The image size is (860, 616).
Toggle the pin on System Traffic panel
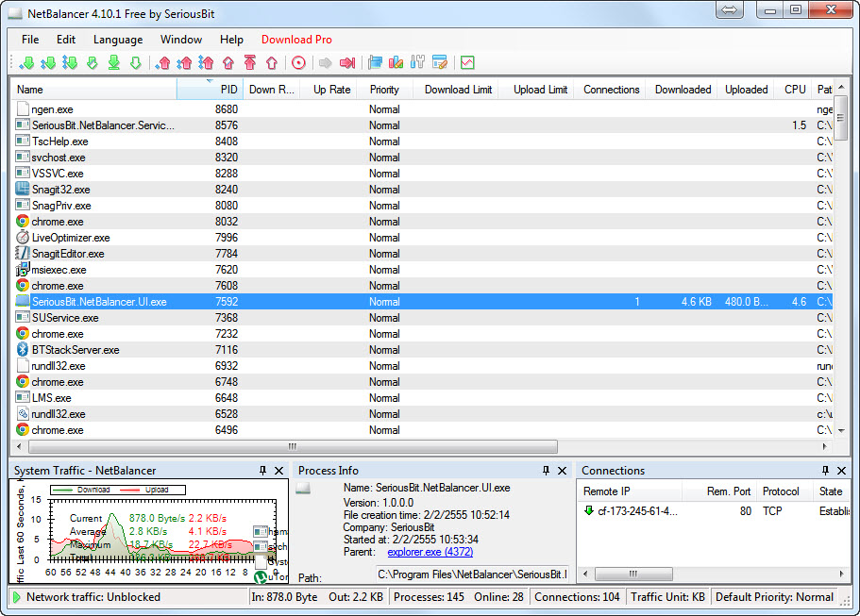262,471
